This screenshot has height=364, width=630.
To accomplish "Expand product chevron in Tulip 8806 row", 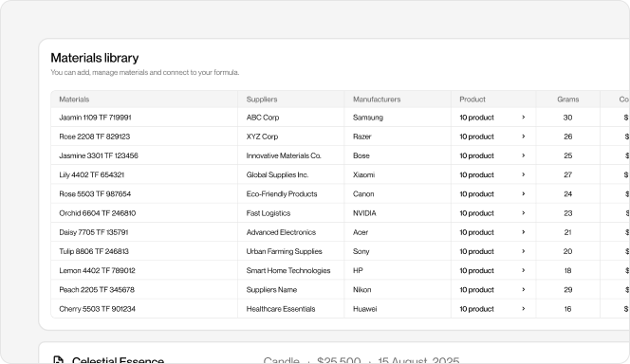I will [523, 251].
